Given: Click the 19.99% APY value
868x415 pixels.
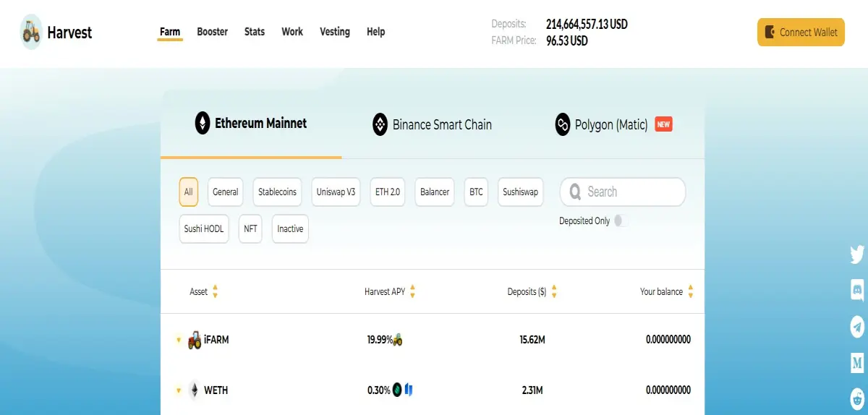Looking at the screenshot, I should [x=379, y=340].
